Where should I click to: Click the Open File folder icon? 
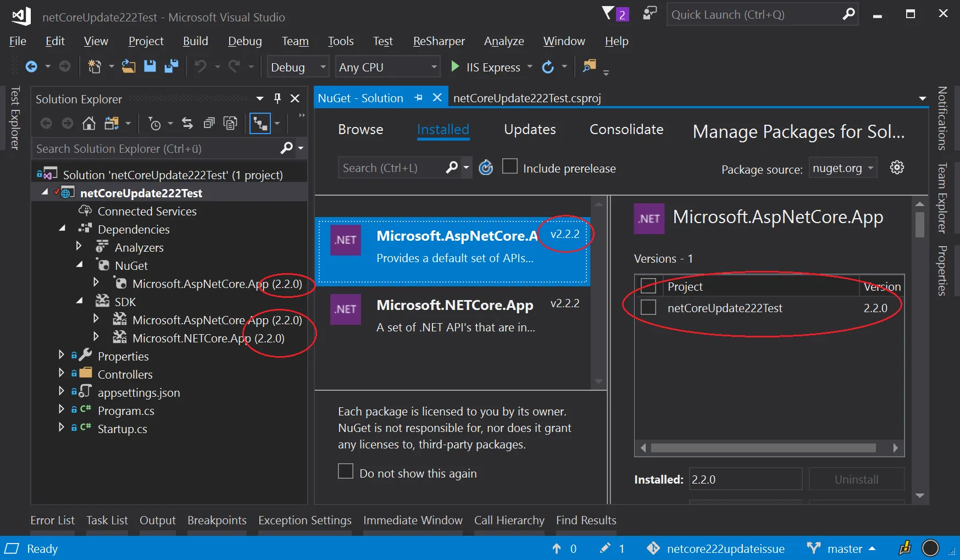click(129, 66)
